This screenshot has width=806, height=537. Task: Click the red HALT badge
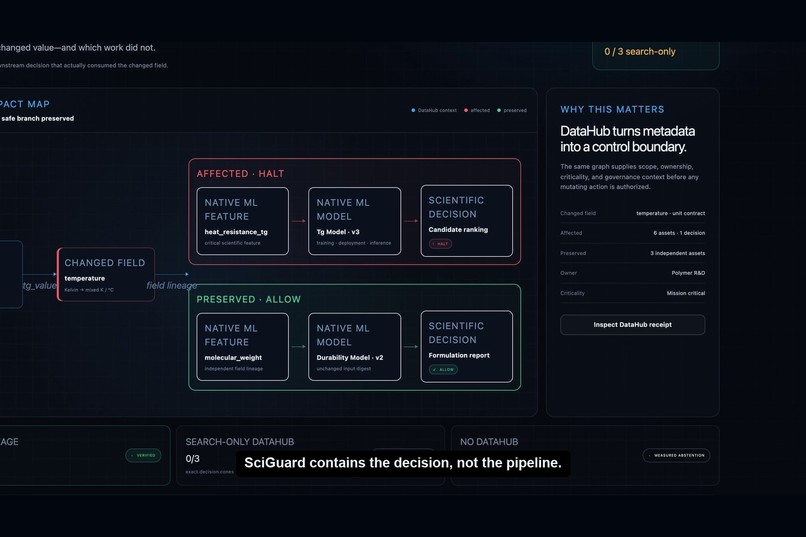(x=441, y=244)
